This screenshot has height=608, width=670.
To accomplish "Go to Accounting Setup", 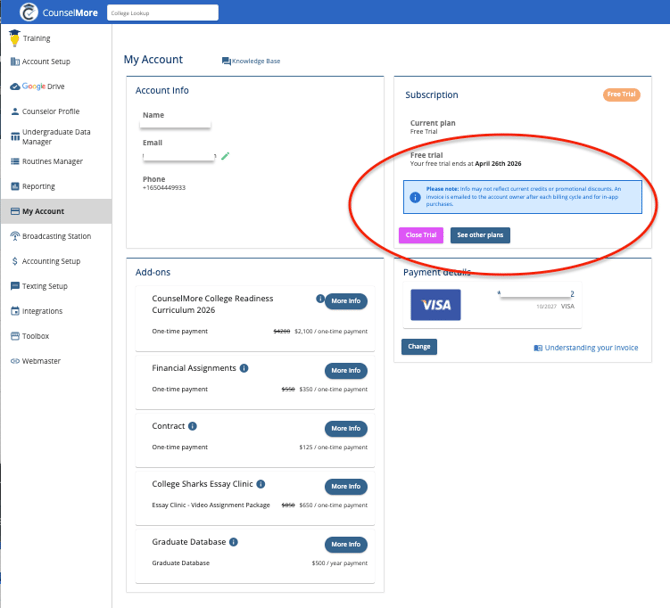I will coord(50,261).
